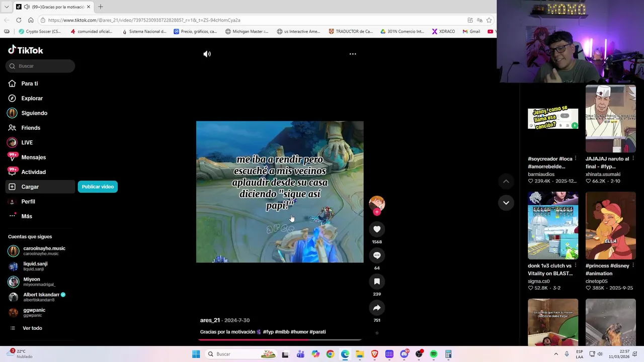Screen dimensions: 644x362
Task: Click the #humor hashtag
Action: pyautogui.click(x=299, y=332)
